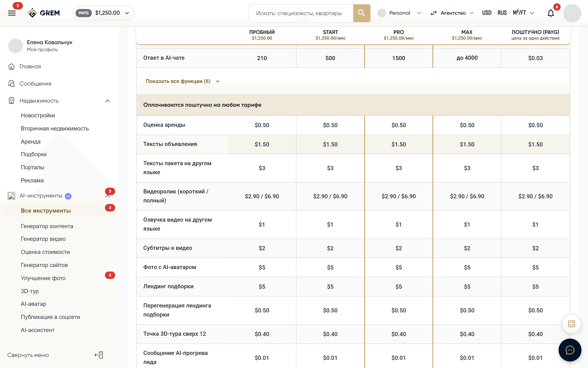Click the PRO plan column header
588x368 pixels.
pyautogui.click(x=399, y=35)
